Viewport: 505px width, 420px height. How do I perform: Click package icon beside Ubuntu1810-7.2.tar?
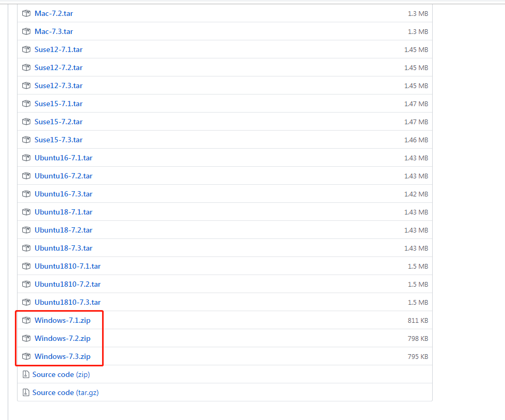point(26,284)
